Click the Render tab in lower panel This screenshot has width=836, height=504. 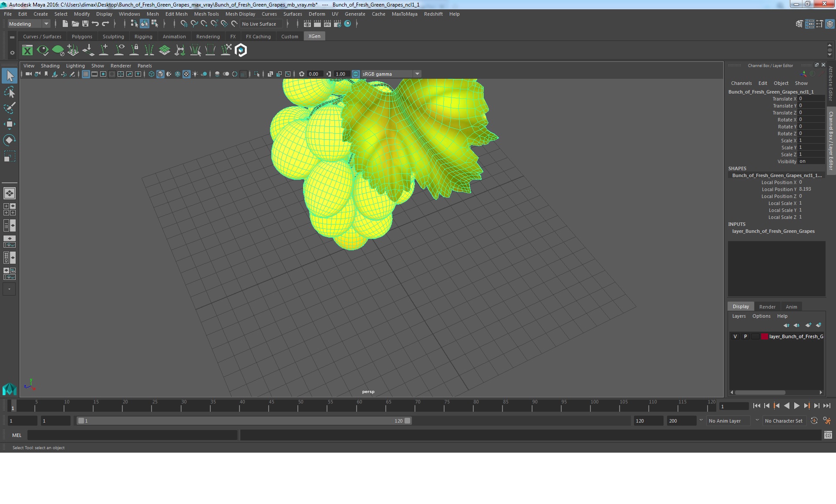click(x=767, y=306)
